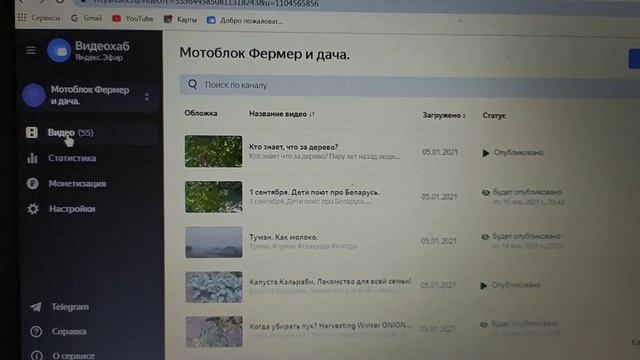The width and height of the screenshot is (640, 360).
Task: Click the Монетизация ruble icon
Action: pos(33,184)
